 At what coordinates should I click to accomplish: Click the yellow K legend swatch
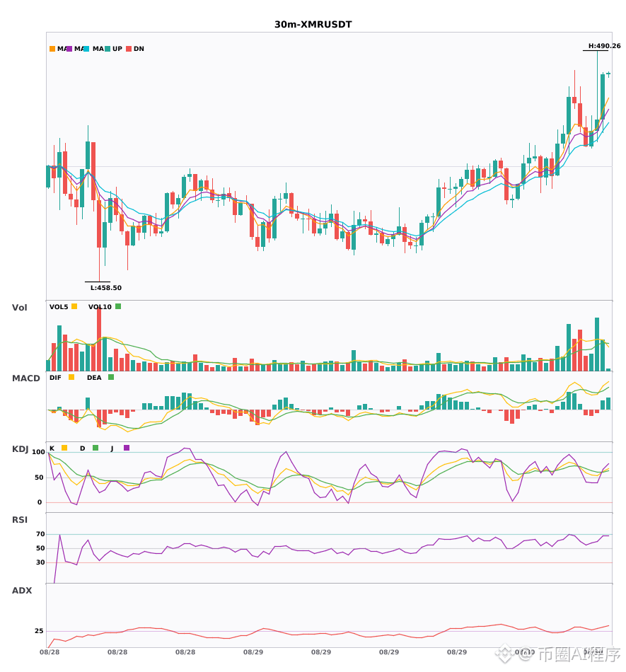pyautogui.click(x=64, y=448)
